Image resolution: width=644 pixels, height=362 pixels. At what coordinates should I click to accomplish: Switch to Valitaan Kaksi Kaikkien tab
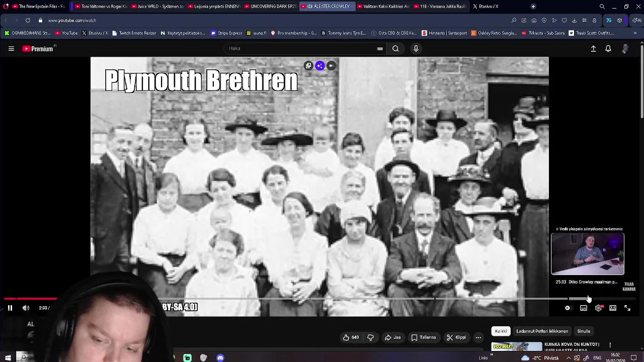tap(384, 7)
